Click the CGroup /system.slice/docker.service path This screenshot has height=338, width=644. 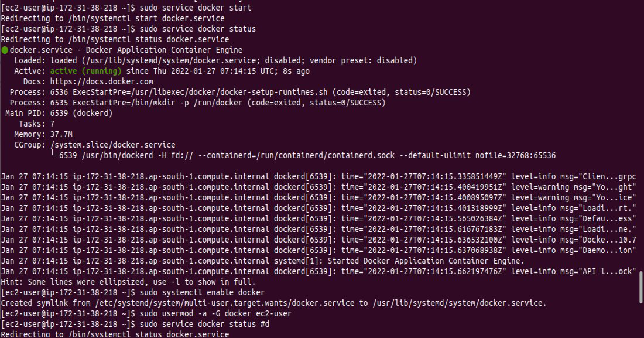coord(112,145)
